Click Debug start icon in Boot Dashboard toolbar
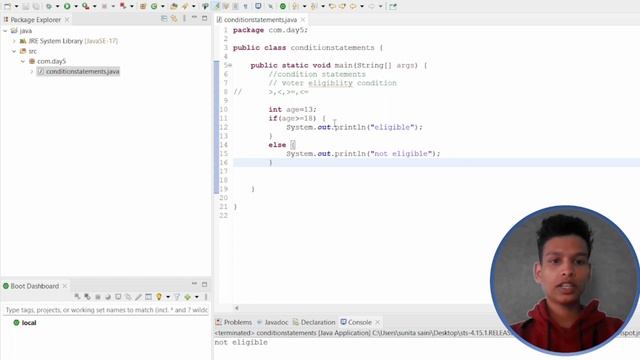 pyautogui.click(x=87, y=297)
